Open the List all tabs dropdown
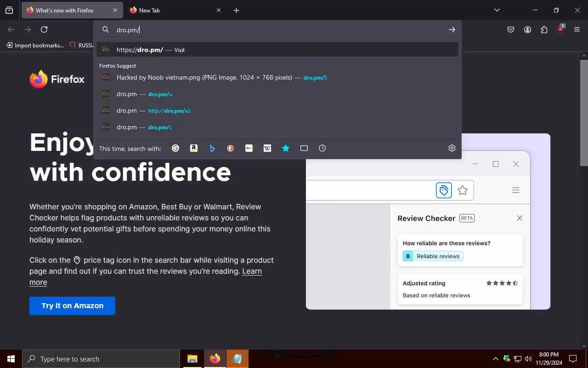This screenshot has height=368, width=588. click(x=497, y=10)
